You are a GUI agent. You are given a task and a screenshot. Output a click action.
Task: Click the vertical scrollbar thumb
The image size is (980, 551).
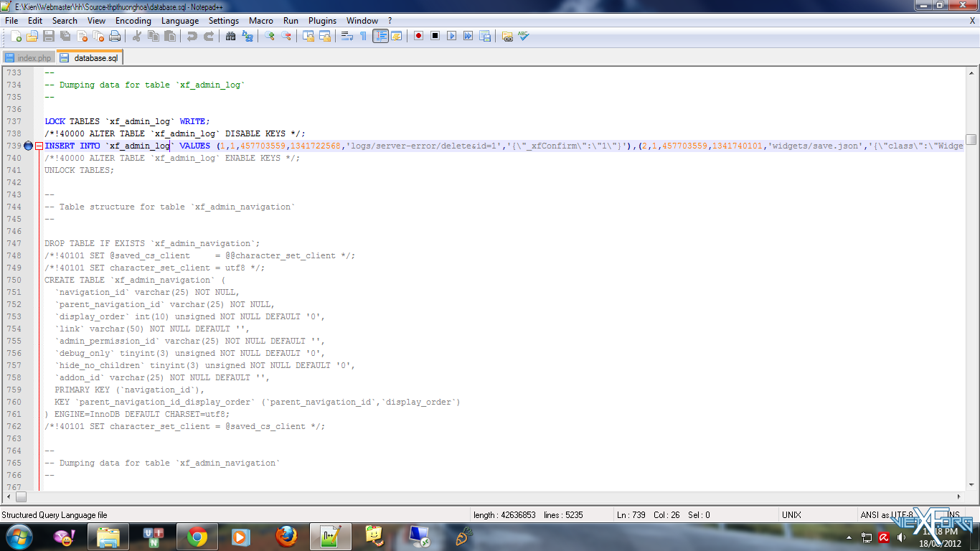coord(971,139)
